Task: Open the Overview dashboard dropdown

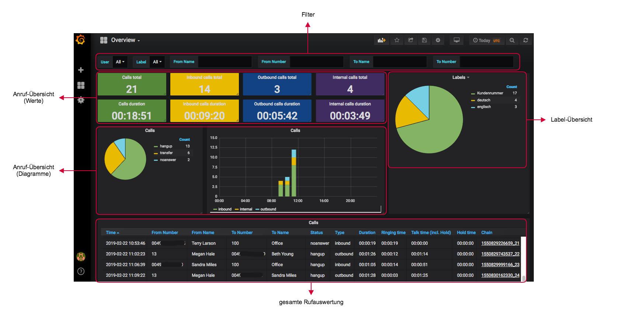Action: [x=125, y=40]
